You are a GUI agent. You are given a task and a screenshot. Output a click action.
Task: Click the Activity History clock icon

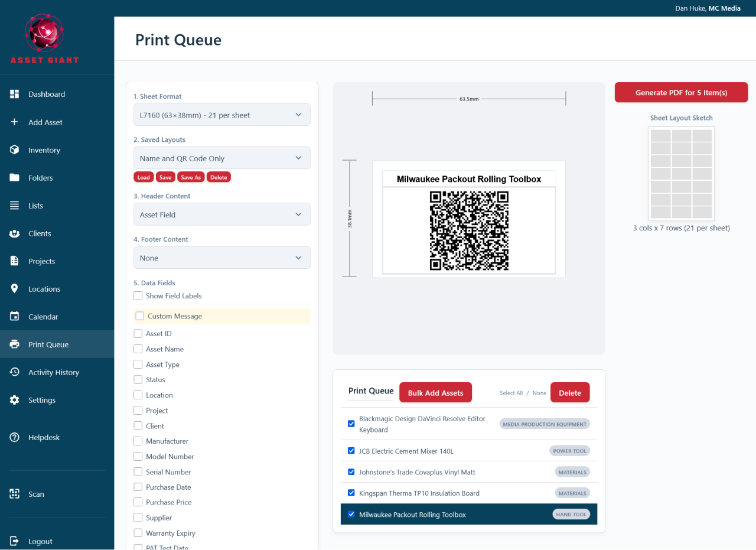point(15,372)
